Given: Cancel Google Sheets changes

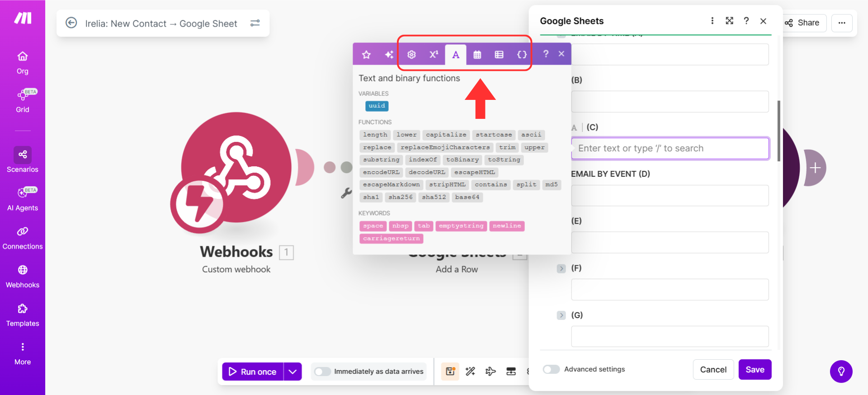Looking at the screenshot, I should (x=713, y=370).
